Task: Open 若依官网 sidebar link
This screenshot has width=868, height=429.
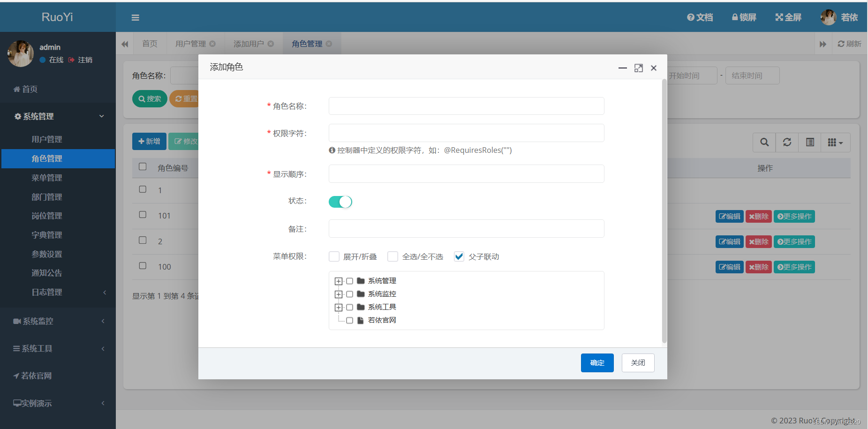Action: [33, 376]
